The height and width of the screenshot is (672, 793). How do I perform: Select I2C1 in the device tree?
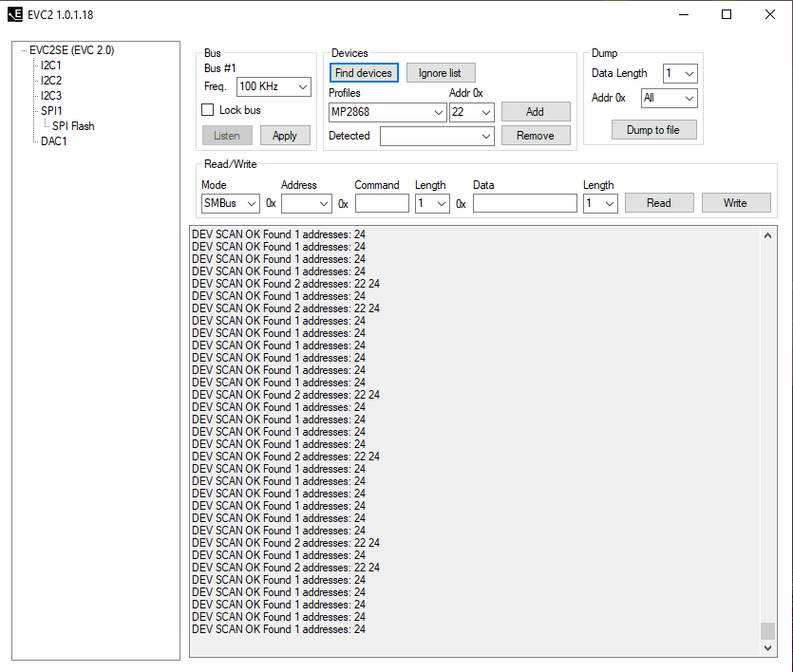pos(51,65)
